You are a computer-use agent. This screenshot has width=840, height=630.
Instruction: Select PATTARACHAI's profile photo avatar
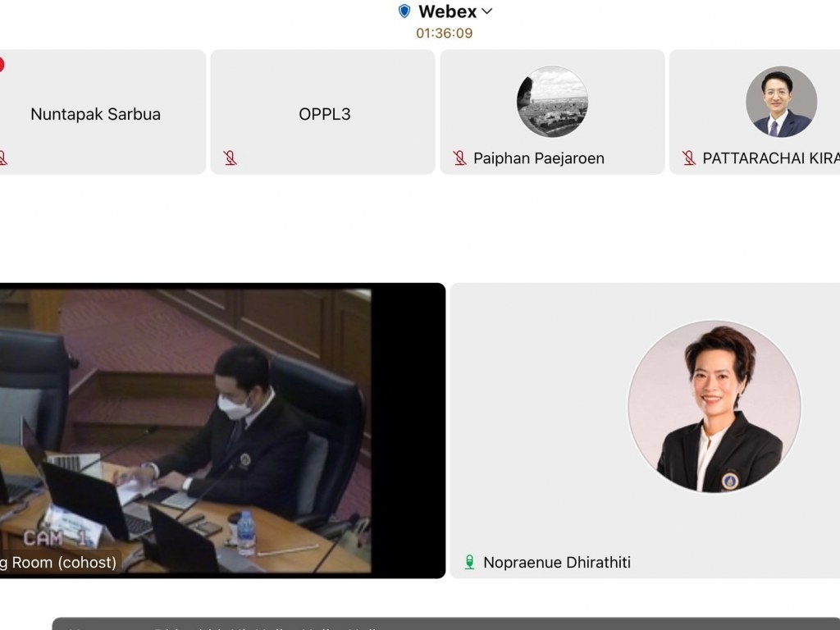point(781,102)
